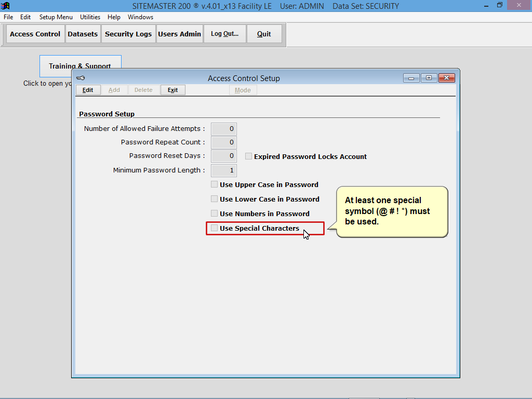Minimize the SITEMASTER main window
The height and width of the screenshot is (399, 532).
tap(486, 5)
